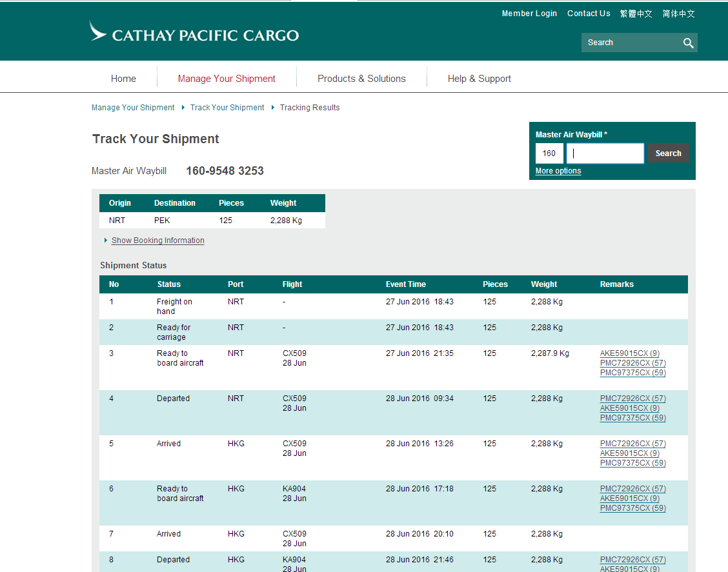The width and height of the screenshot is (728, 572).
Task: Open Products & Solutions menu
Action: (361, 79)
